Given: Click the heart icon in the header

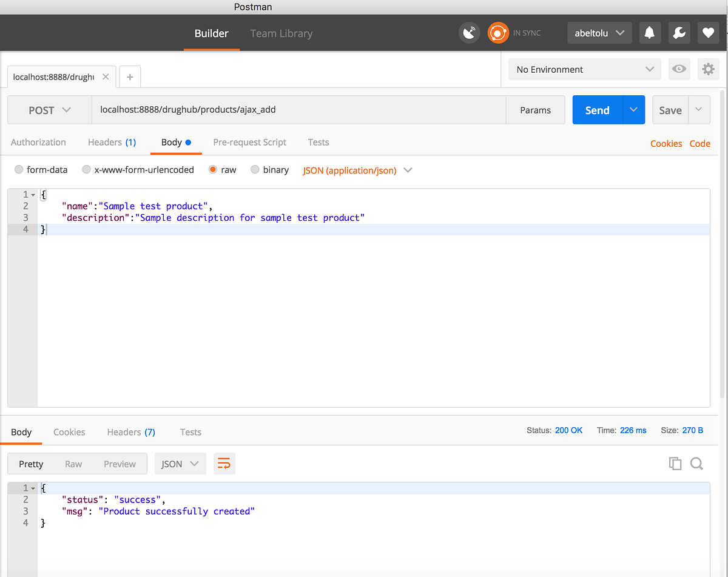Looking at the screenshot, I should pos(708,33).
